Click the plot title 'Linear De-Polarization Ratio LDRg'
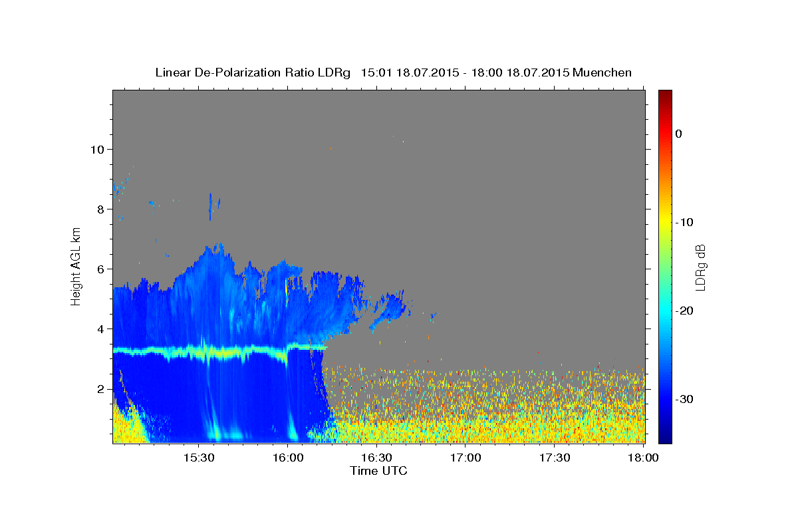 tap(252, 72)
